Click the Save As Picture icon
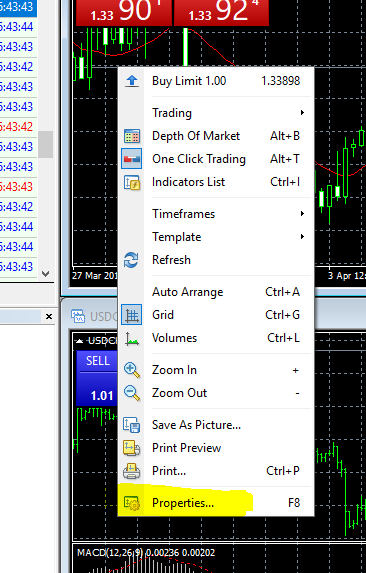Viewport: 366px width, 573px height. [x=131, y=425]
